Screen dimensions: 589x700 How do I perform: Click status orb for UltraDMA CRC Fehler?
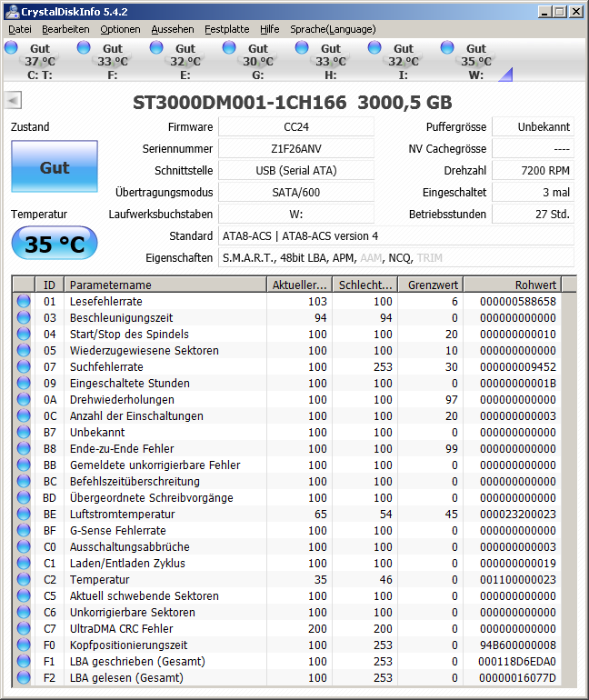point(24,628)
